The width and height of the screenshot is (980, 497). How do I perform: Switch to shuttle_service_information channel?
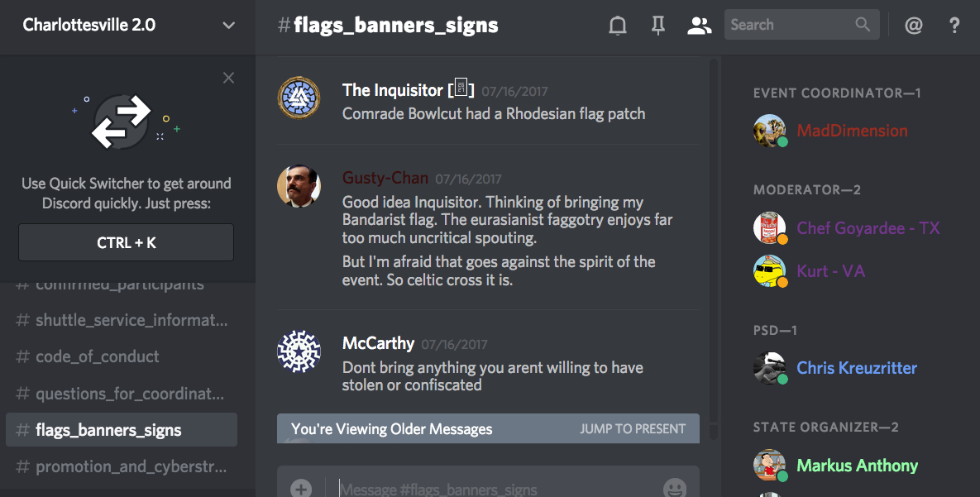tap(131, 320)
